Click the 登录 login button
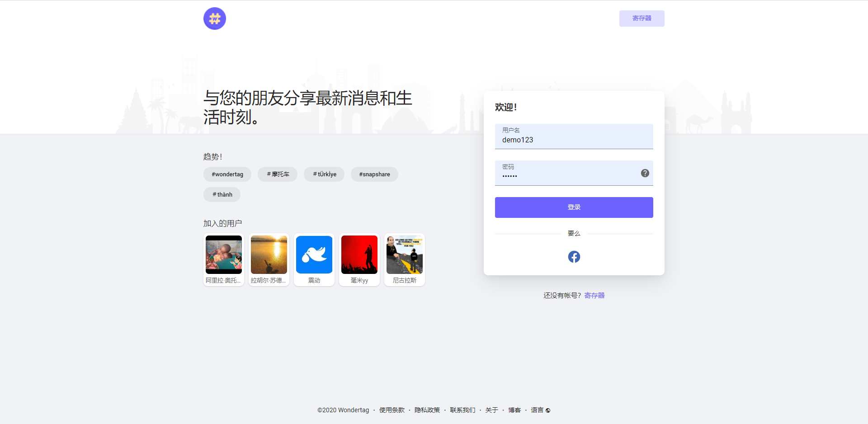This screenshot has width=868, height=424. pyautogui.click(x=574, y=207)
